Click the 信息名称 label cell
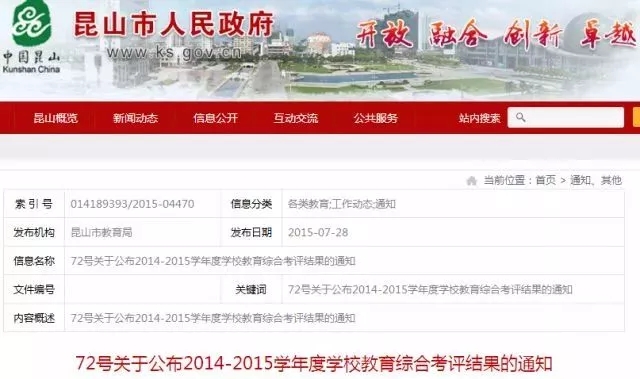The height and width of the screenshot is (379, 640). click(x=34, y=261)
